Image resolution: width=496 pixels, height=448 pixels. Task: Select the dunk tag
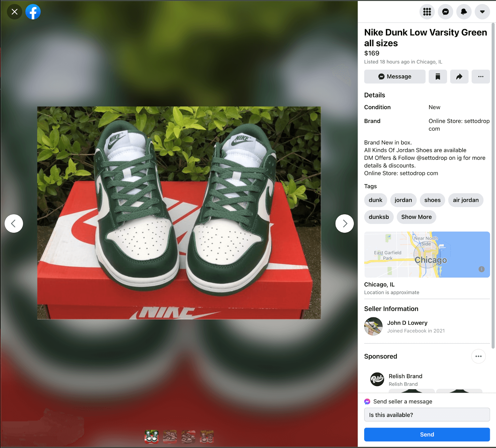click(375, 200)
